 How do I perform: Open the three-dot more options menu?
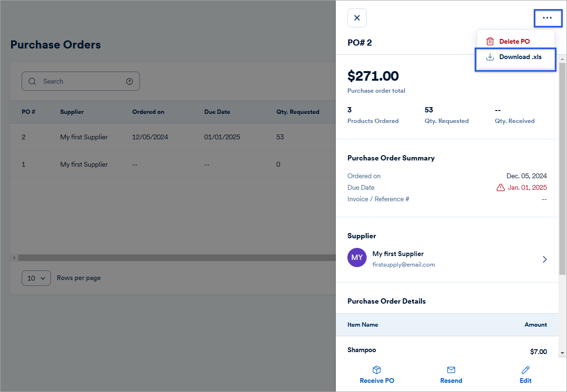(x=548, y=18)
